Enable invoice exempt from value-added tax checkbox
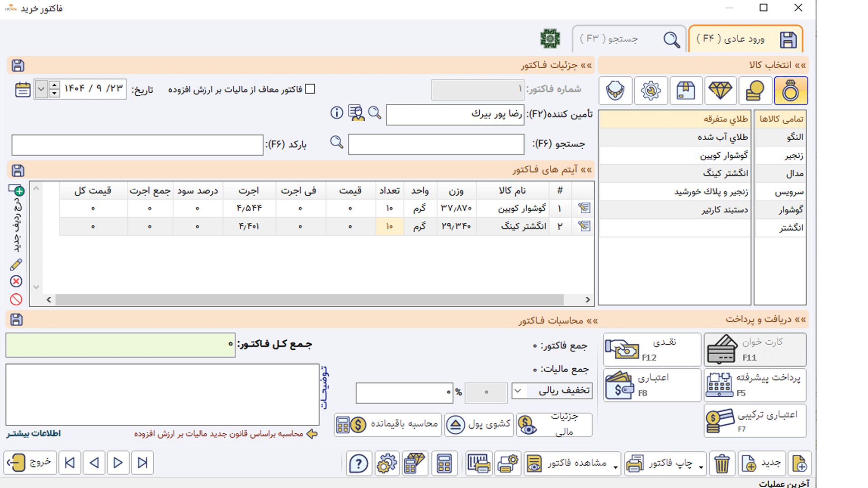 pos(310,89)
